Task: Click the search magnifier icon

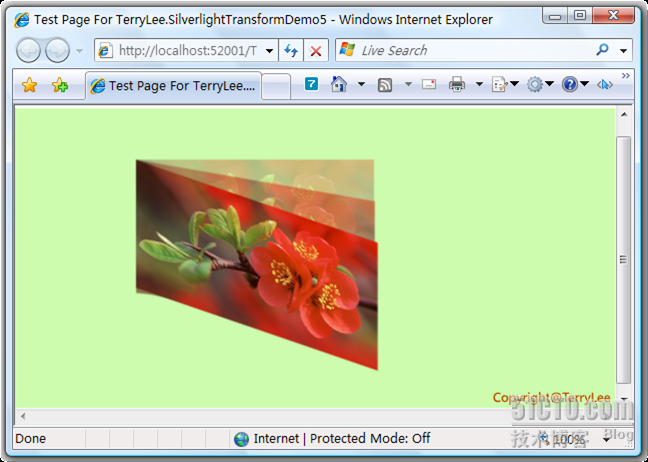Action: click(x=602, y=50)
